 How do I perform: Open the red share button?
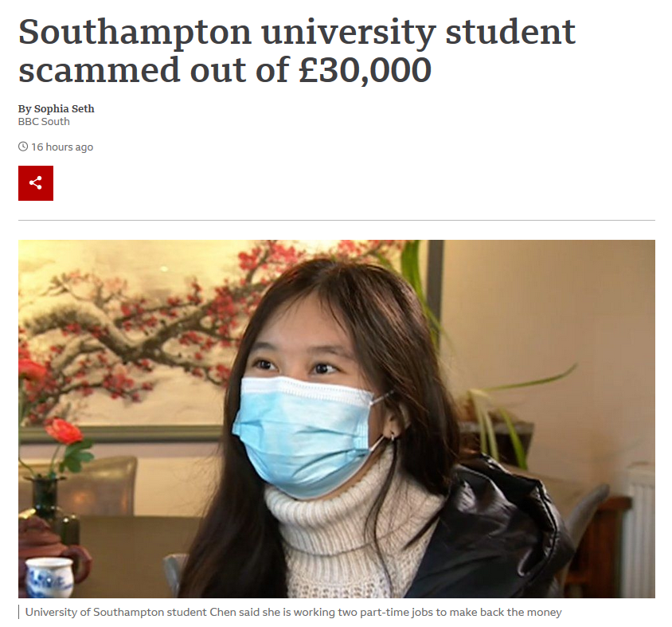tap(36, 183)
